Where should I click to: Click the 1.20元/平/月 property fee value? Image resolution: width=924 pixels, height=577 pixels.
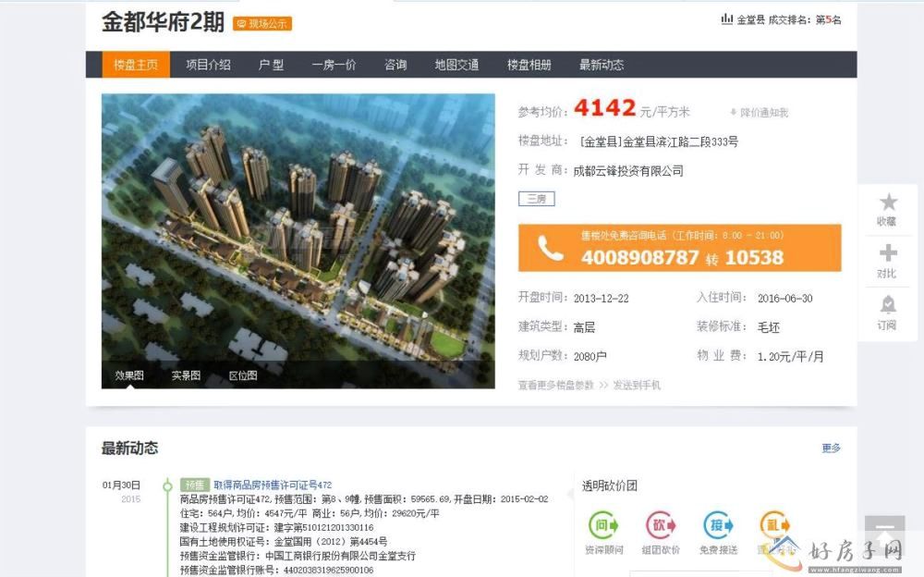[790, 357]
